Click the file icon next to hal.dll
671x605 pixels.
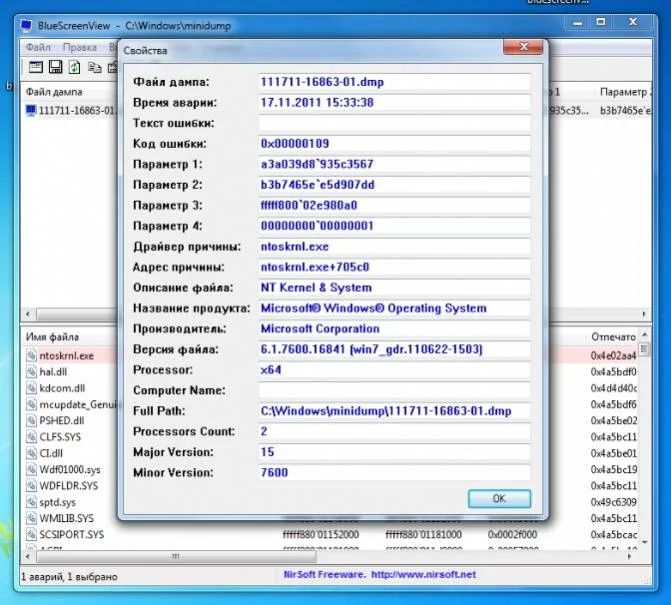pyautogui.click(x=31, y=372)
